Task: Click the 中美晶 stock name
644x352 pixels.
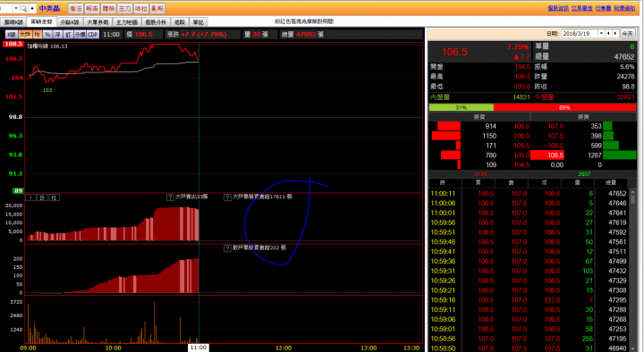Action: (50, 8)
